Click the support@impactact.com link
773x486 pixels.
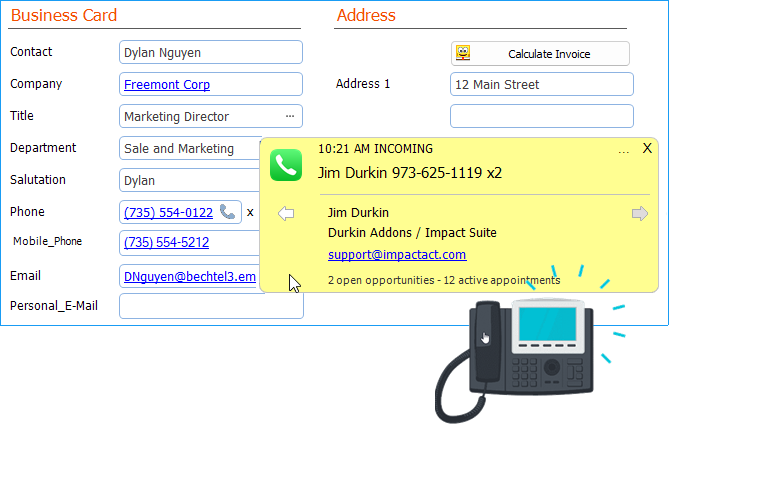point(397,255)
